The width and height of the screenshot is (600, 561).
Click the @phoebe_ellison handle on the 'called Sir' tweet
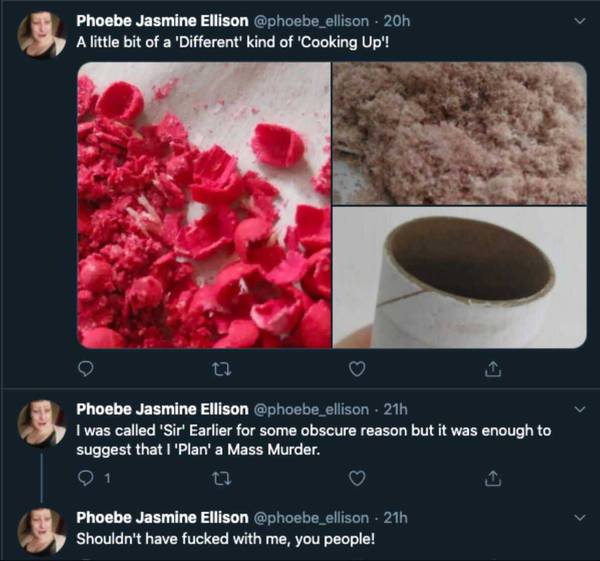click(311, 409)
